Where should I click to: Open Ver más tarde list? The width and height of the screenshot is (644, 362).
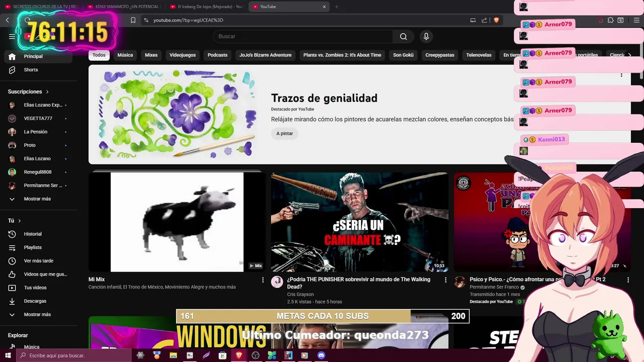pos(38,261)
